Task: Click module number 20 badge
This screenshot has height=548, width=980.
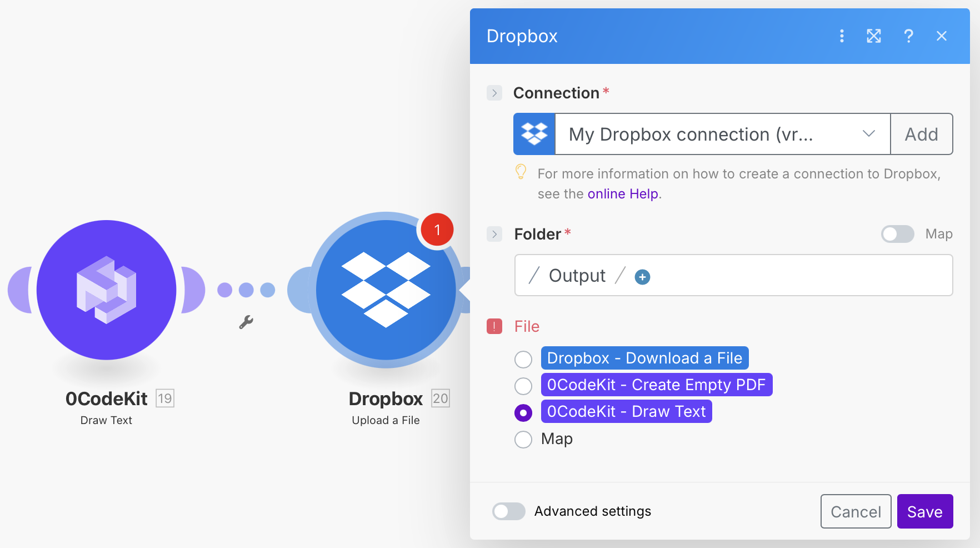Action: (x=441, y=398)
